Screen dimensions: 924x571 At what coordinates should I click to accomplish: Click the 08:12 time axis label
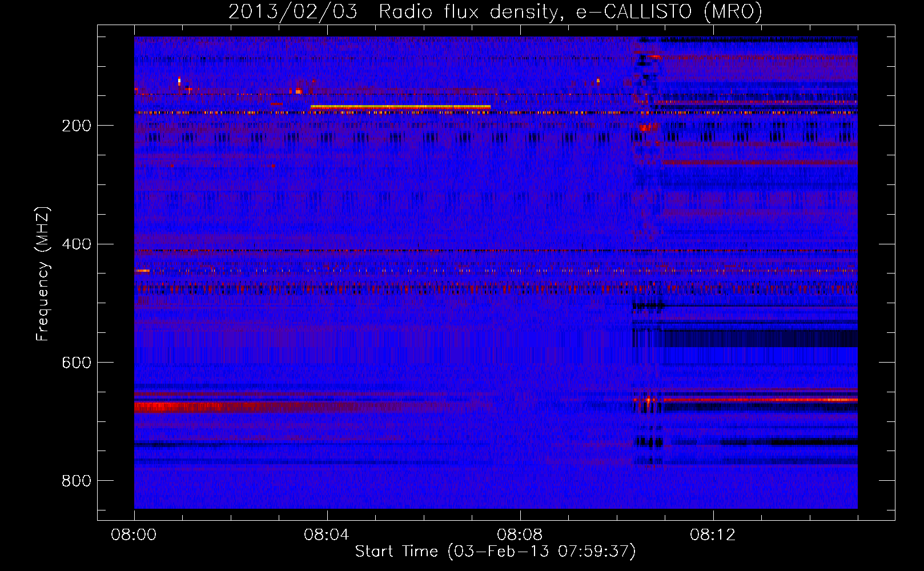[x=713, y=535]
